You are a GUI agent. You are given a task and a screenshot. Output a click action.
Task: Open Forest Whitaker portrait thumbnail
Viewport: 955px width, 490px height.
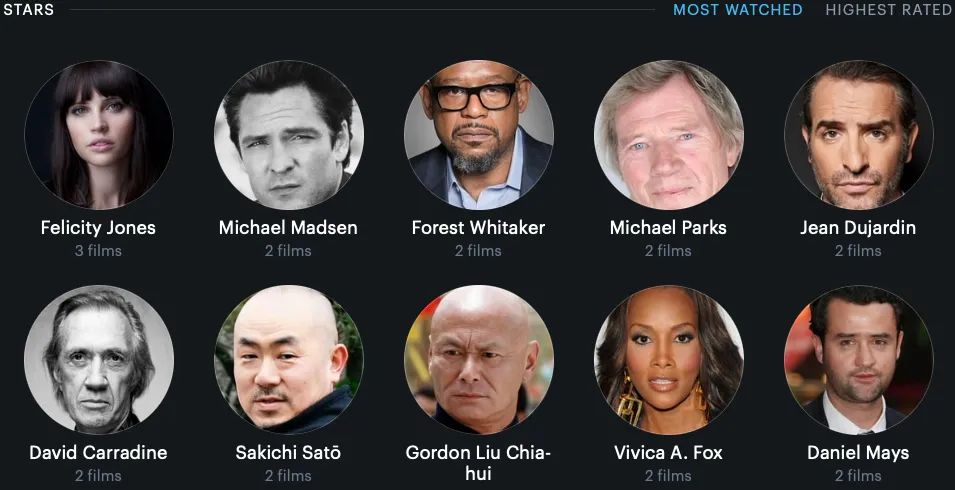click(479, 135)
